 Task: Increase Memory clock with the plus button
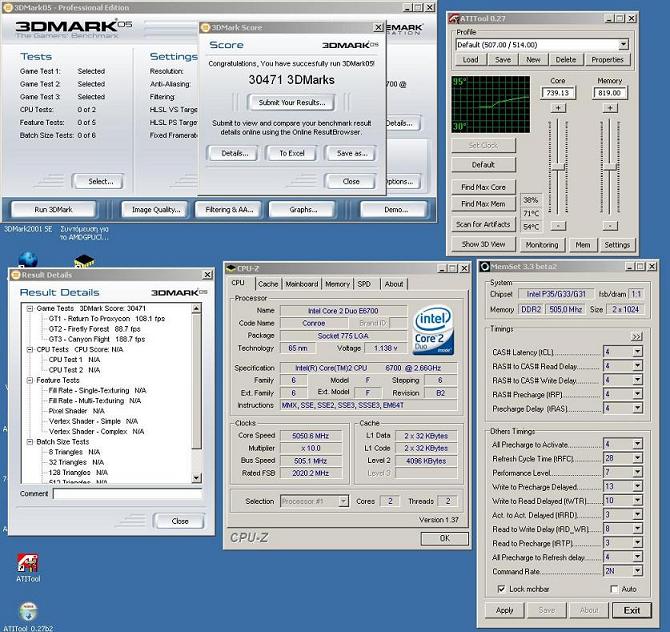(610, 108)
